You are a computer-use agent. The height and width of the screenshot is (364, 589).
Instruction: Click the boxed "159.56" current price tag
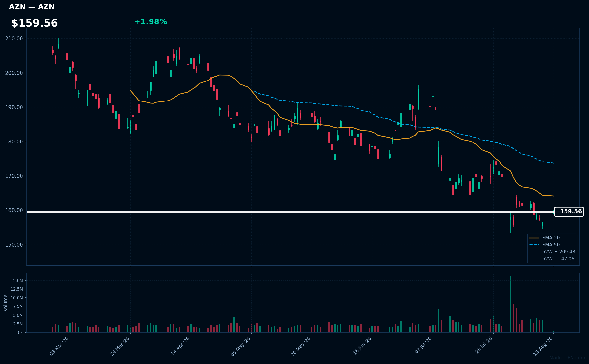pos(569,212)
